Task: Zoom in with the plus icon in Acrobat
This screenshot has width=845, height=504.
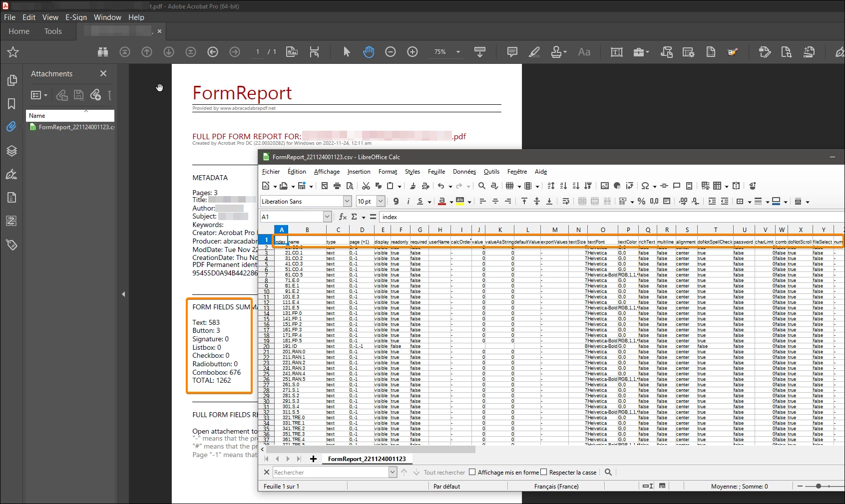Action: tap(413, 52)
